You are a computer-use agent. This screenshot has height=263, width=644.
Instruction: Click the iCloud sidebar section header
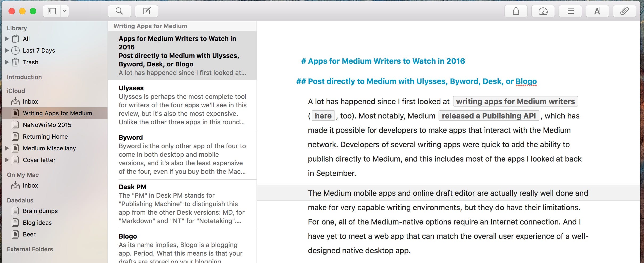coord(16,91)
